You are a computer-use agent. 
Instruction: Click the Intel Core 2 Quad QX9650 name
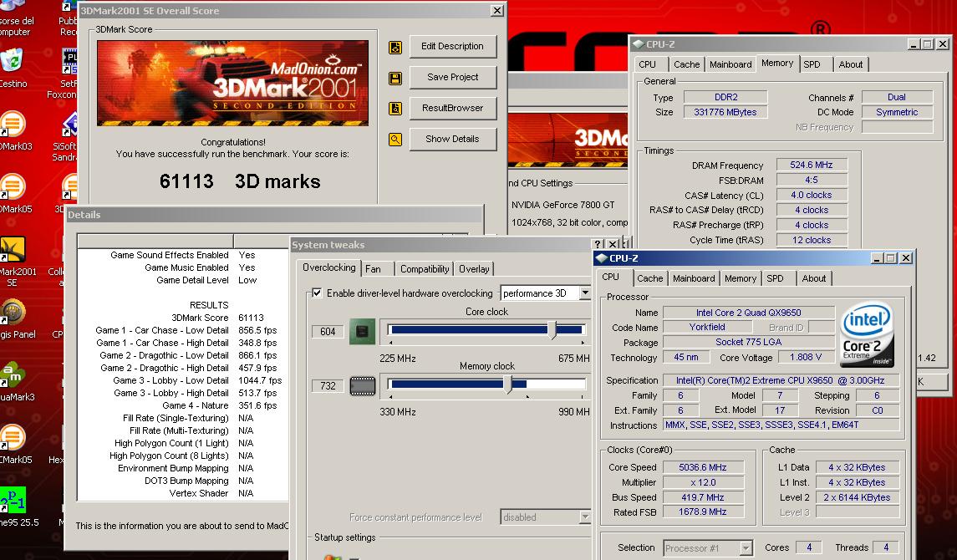pos(748,313)
